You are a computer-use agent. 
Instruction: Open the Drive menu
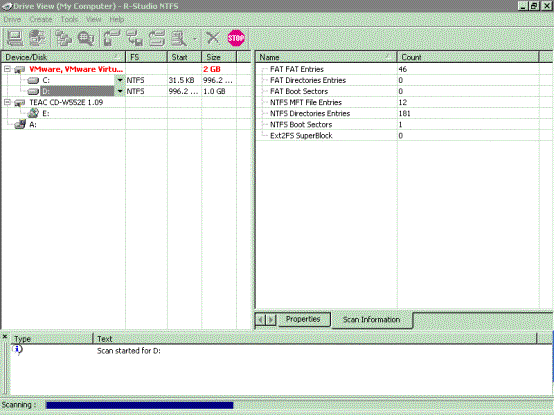point(12,19)
